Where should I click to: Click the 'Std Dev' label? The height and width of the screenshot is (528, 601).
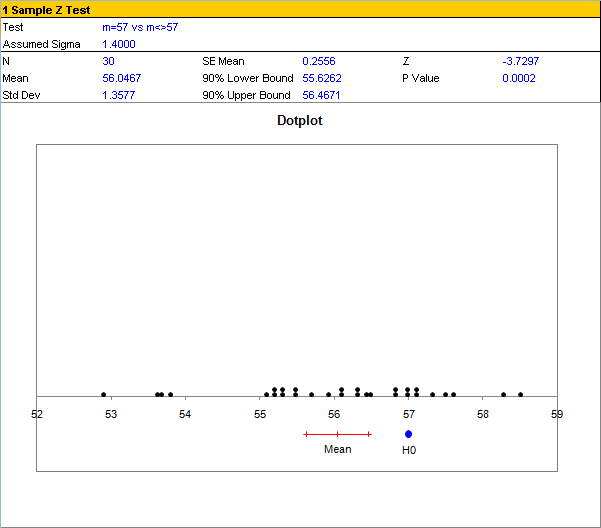21,95
